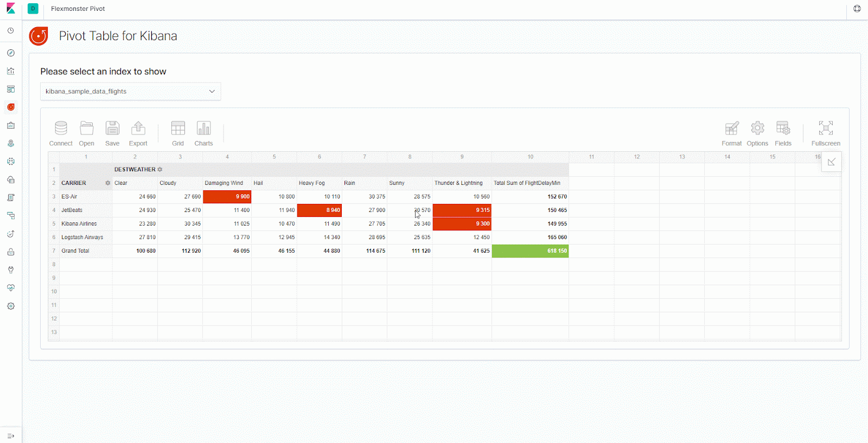
Task: Click Flexmonster logo beside page title
Action: click(39, 36)
